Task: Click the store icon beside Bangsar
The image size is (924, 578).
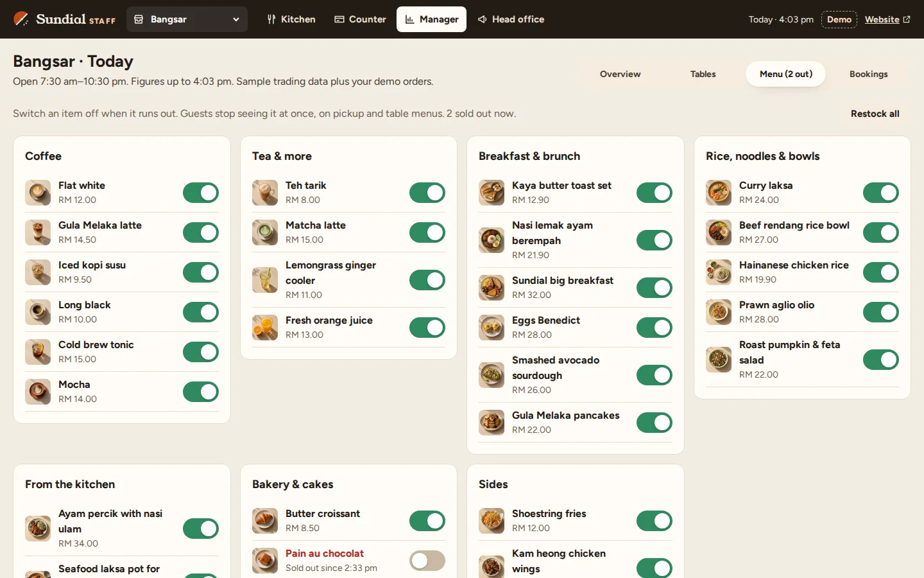Action: point(139,19)
